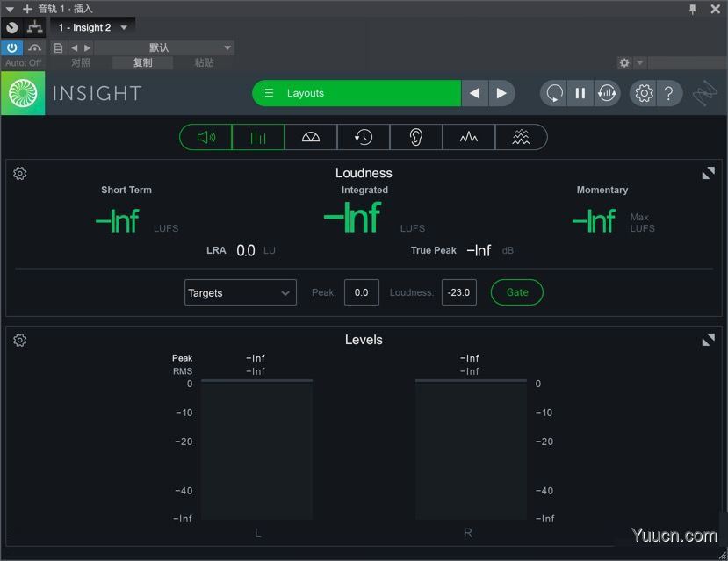
Task: Pause the metering
Action: 580,93
